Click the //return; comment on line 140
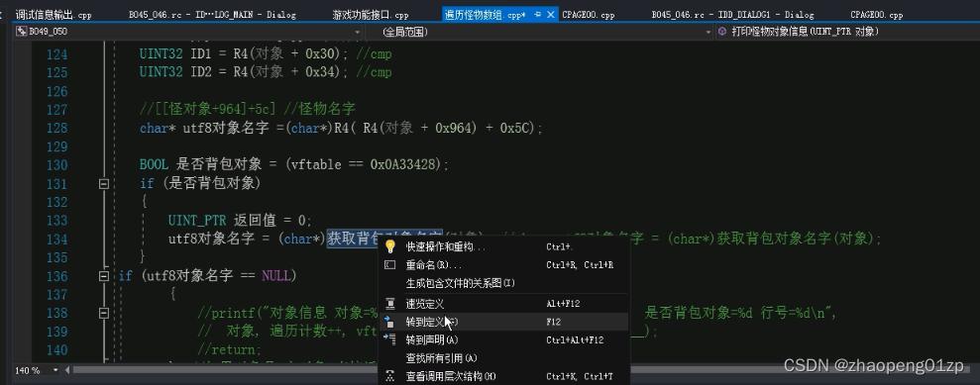980x385 pixels. click(229, 350)
